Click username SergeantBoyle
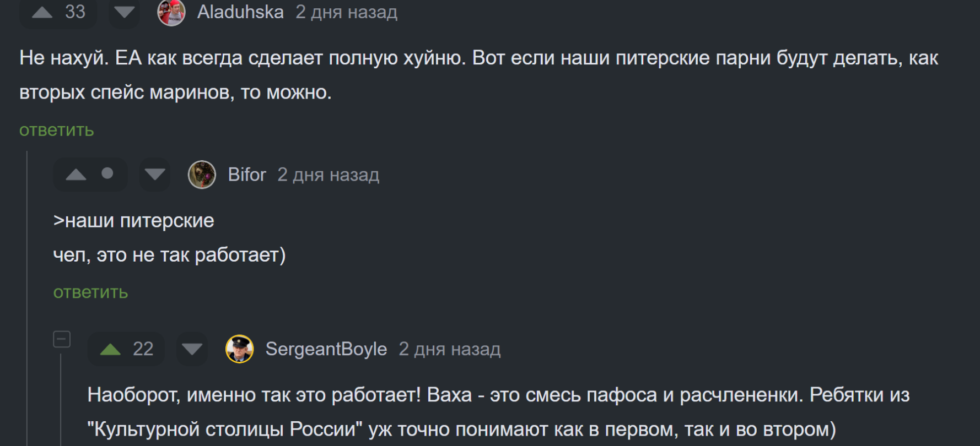980x446 pixels. (x=326, y=349)
